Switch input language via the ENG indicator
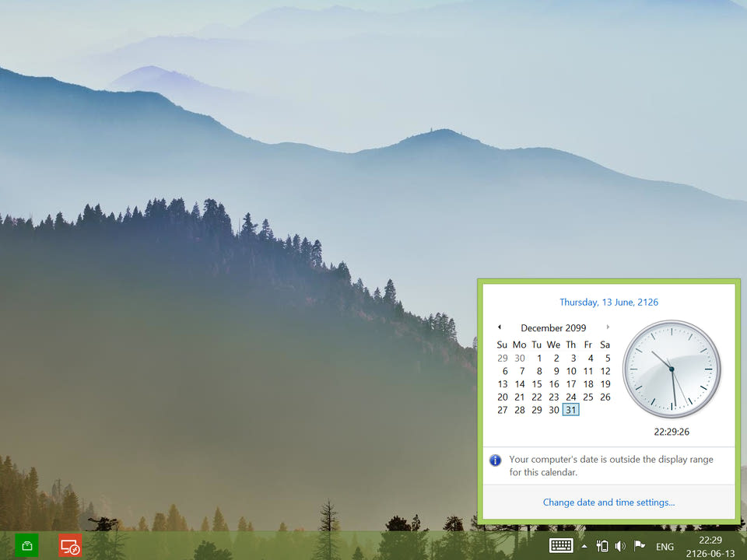Screen dimensions: 747x560 coord(665,545)
